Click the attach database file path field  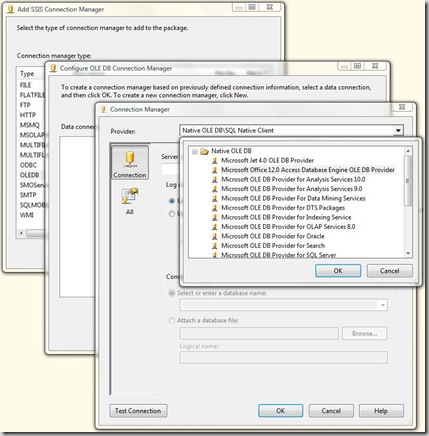point(259,333)
